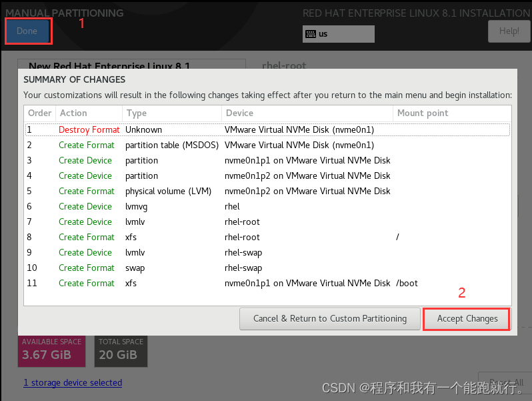Select the keyboard icon beside us
Viewport: 532px width, 401px height.
click(x=311, y=34)
